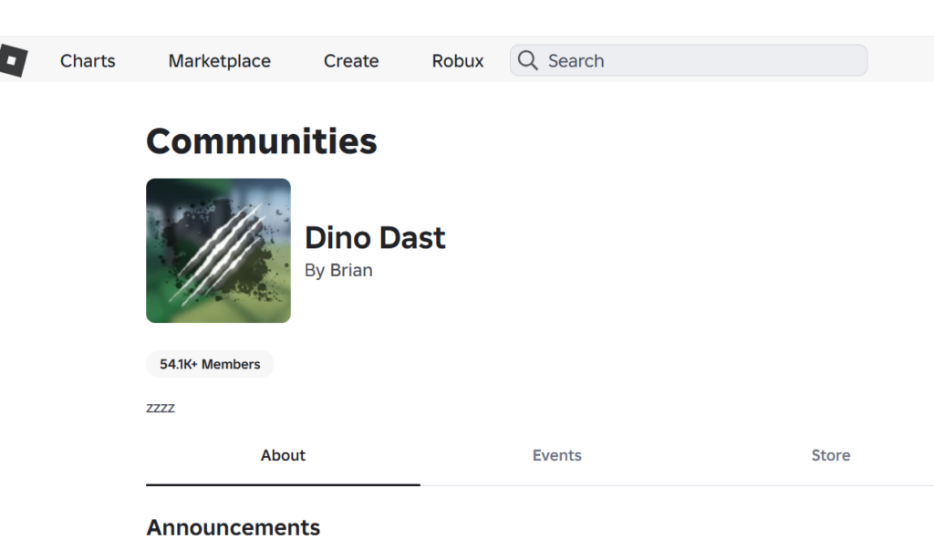934x560 pixels.
Task: Click the Communities heading
Action: 262,141
